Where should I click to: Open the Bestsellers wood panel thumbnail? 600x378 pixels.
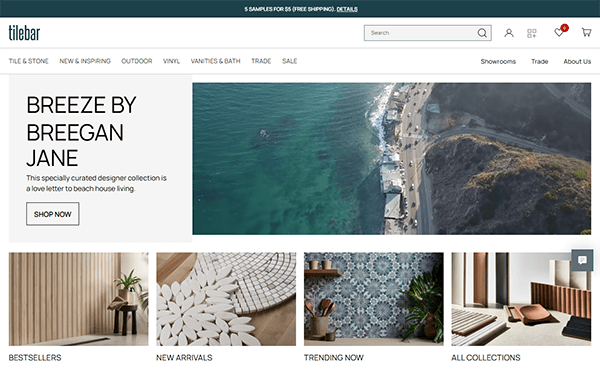coord(78,299)
